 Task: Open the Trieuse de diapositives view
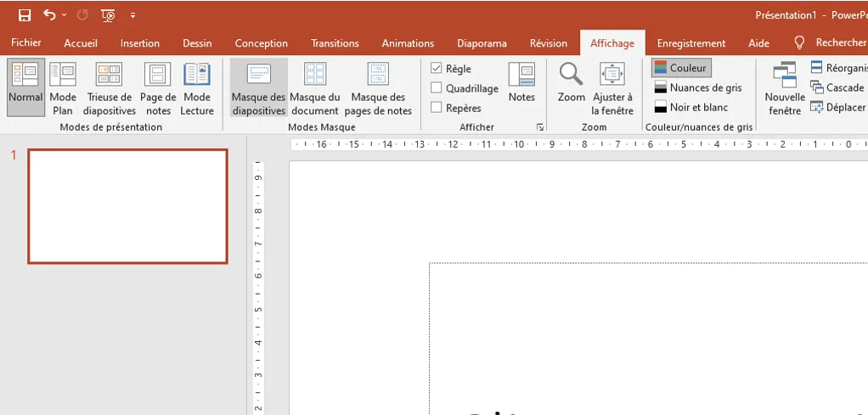tap(110, 87)
